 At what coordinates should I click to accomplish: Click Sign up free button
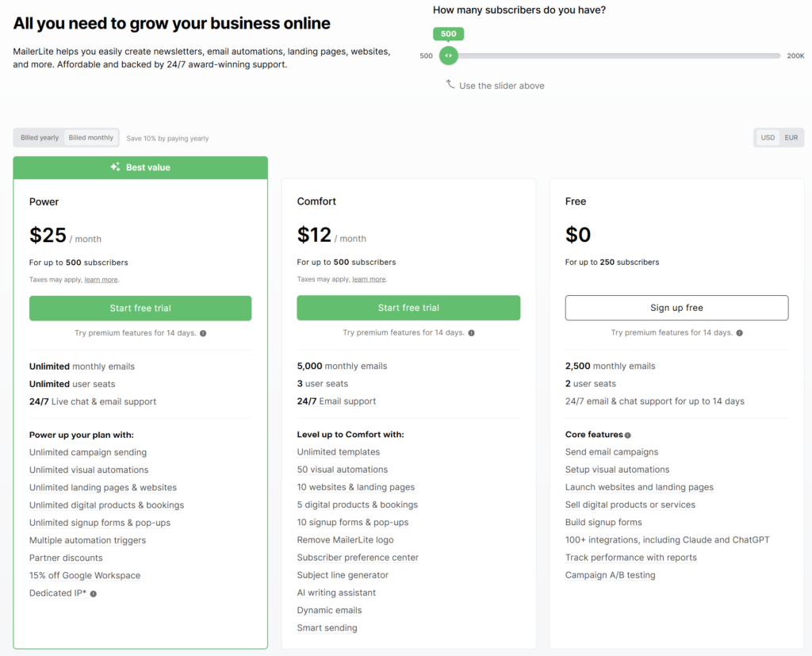point(677,308)
